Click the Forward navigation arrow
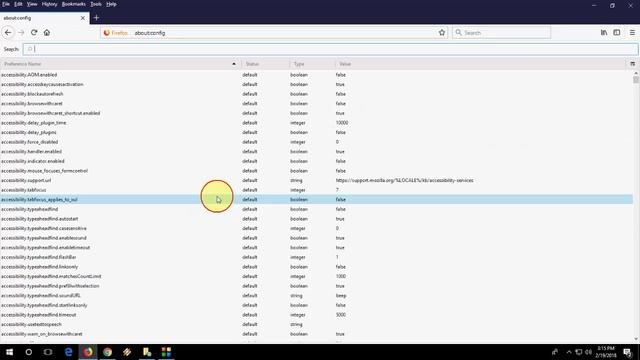 click(x=21, y=33)
